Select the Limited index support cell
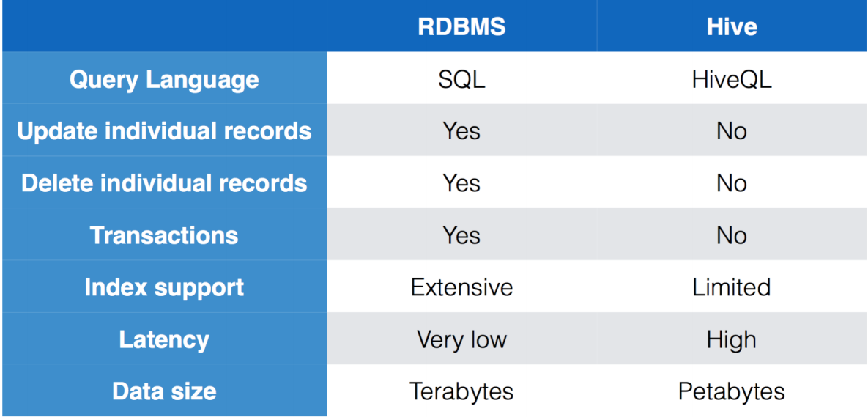 [731, 287]
